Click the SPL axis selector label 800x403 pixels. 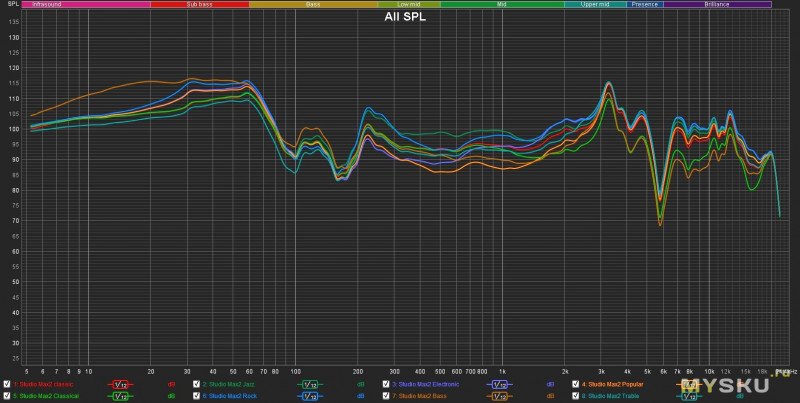click(13, 4)
